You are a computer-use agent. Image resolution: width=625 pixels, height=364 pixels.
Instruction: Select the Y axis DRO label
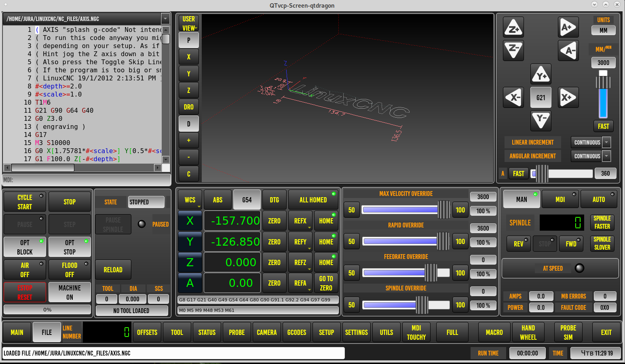click(x=190, y=242)
